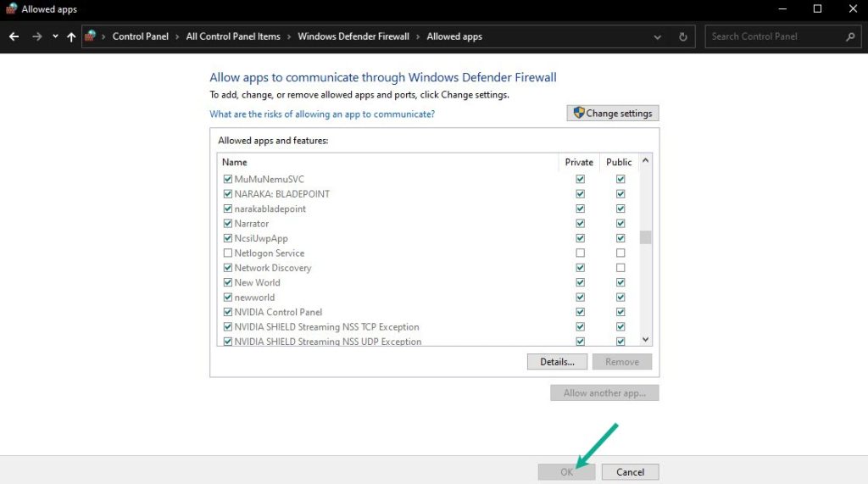868x484 pixels.
Task: Click the search magnifier icon
Action: pos(850,36)
